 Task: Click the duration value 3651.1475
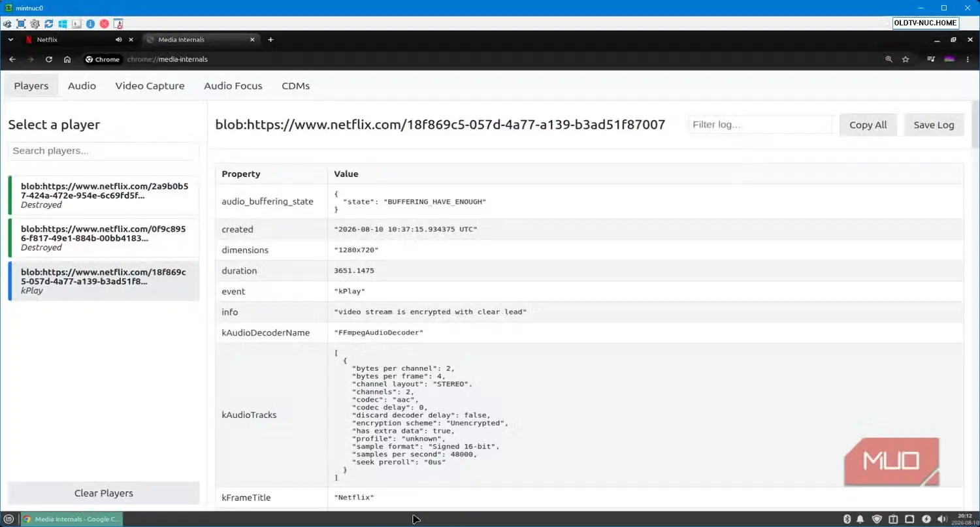354,270
